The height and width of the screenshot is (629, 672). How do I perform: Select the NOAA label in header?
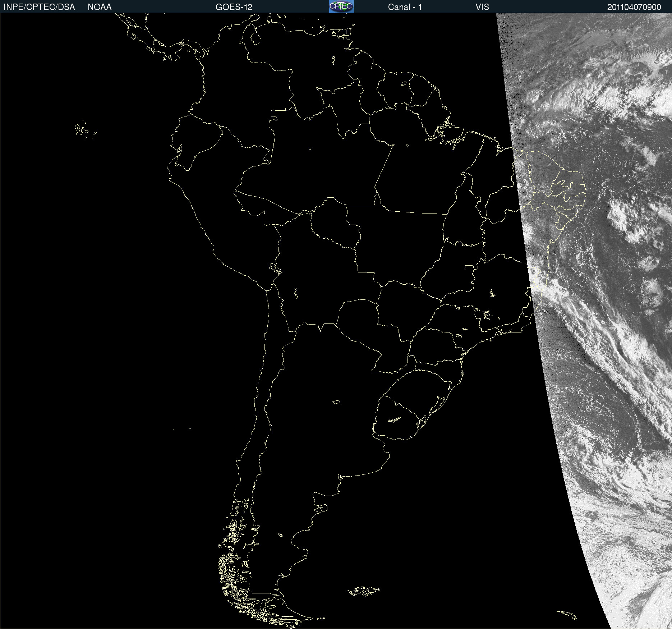[100, 7]
